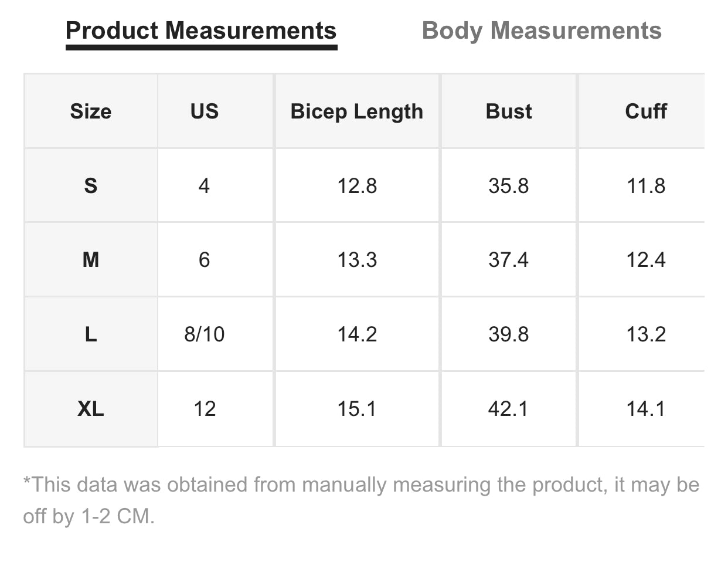Click the 13.3 bicep length cell
The height and width of the screenshot is (562, 728).
coord(356,260)
